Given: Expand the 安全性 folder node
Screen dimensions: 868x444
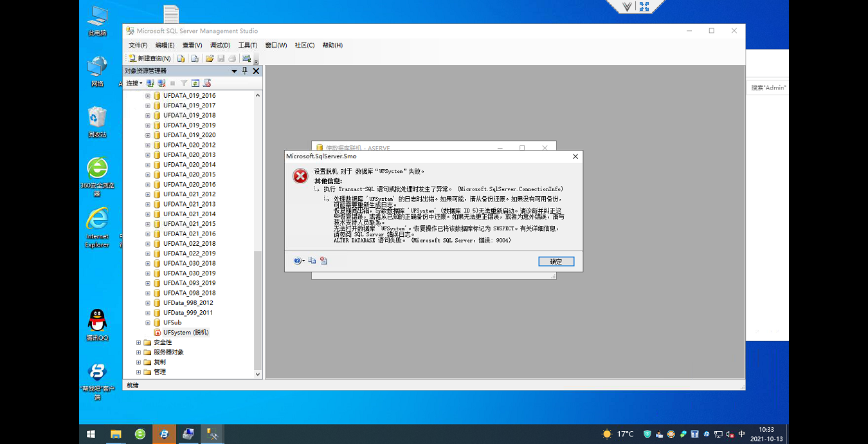Looking at the screenshot, I should click(138, 342).
